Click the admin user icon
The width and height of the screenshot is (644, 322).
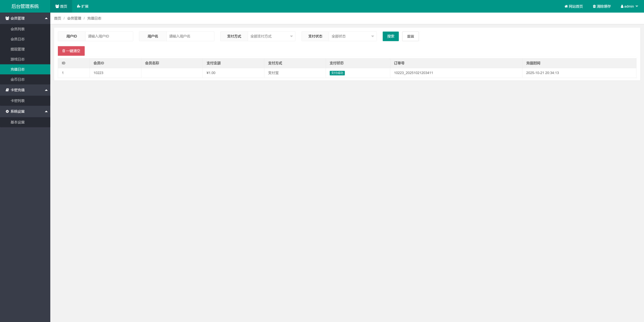click(622, 7)
